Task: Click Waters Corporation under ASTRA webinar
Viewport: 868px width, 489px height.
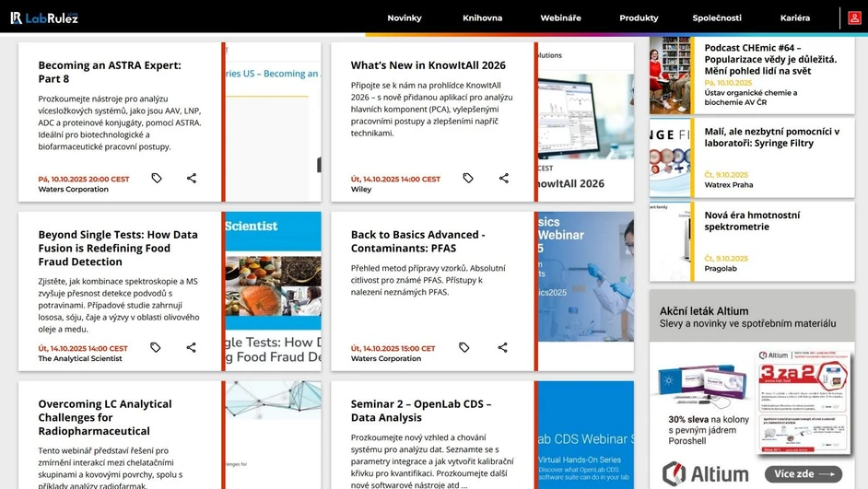Action: pos(73,189)
